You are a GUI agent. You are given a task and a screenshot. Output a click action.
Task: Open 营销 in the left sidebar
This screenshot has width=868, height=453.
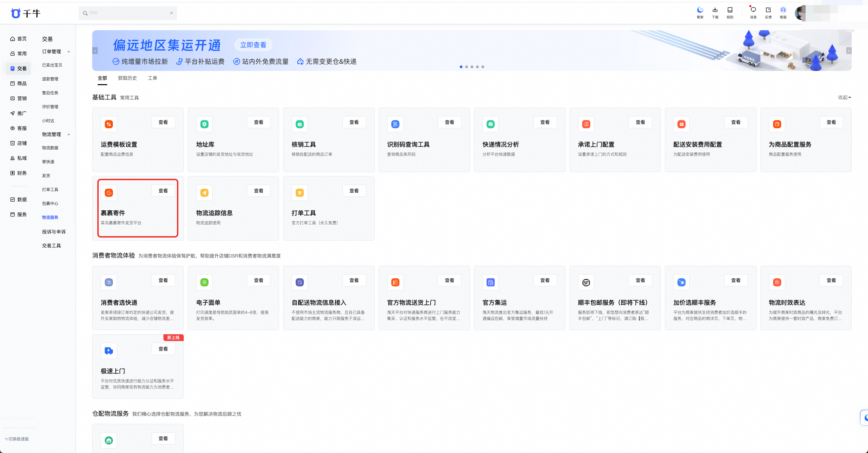pos(18,98)
